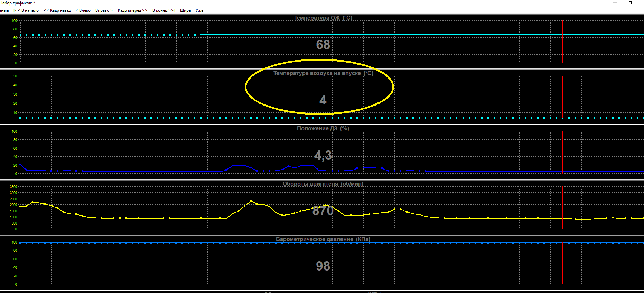644x293 pixels.
Task: Minimize the window via the faint dash icon
Action: pyautogui.click(x=615, y=2)
